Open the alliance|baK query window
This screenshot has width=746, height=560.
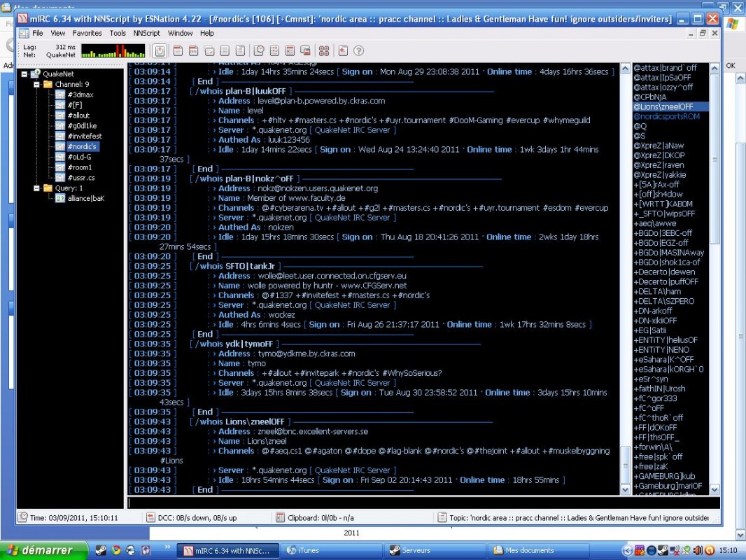(x=85, y=199)
